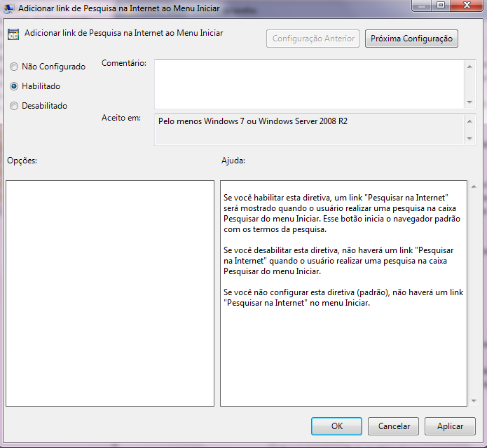Click Aceito em scroll up arrow

click(x=469, y=121)
